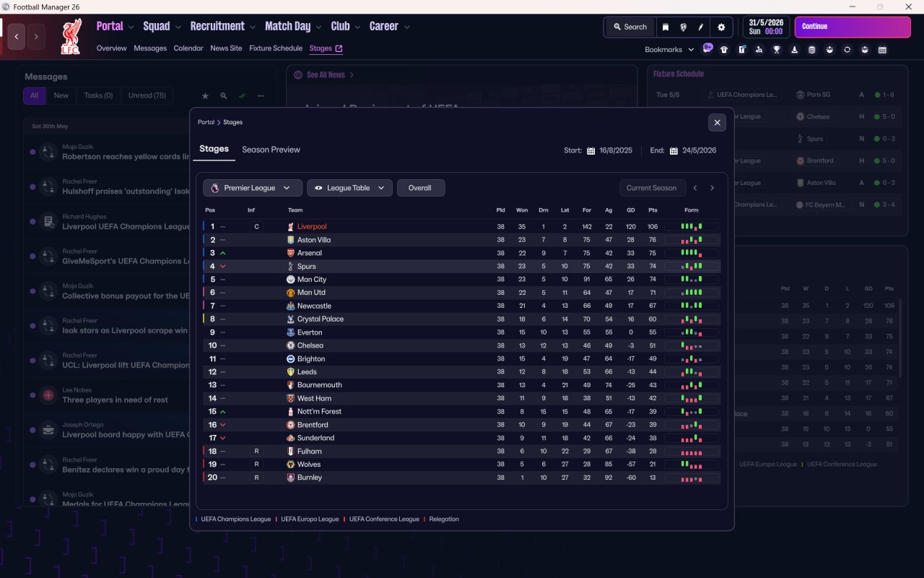Screen dimensions: 924x578
Task: Open the trophy icon bookmark shortcut
Action: coord(777,50)
